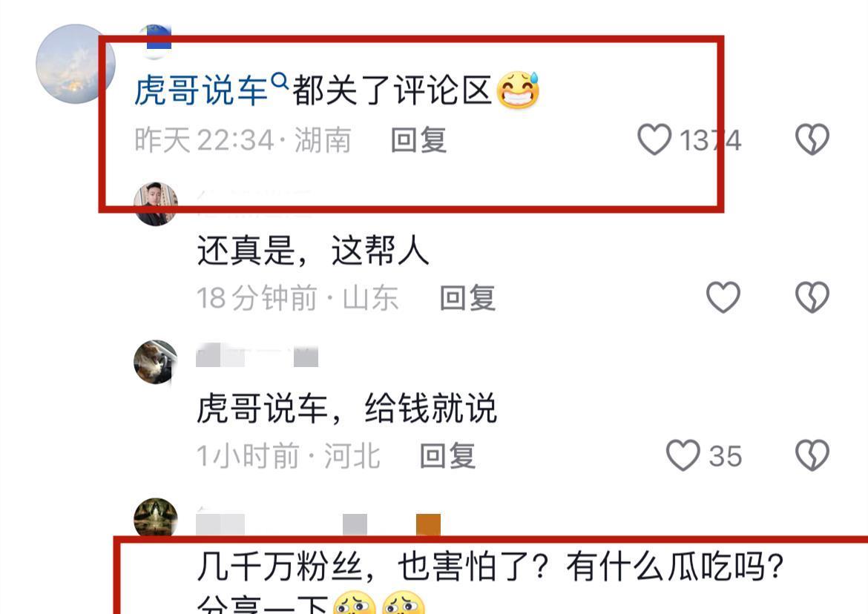Open the dog avatar of 河北 commenter
The height and width of the screenshot is (614, 868).
pos(156,362)
